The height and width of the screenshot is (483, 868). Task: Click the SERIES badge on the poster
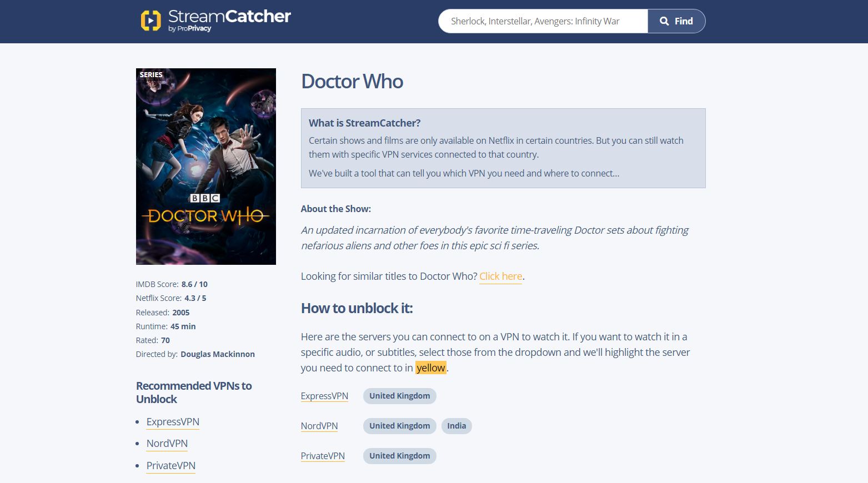pyautogui.click(x=150, y=74)
